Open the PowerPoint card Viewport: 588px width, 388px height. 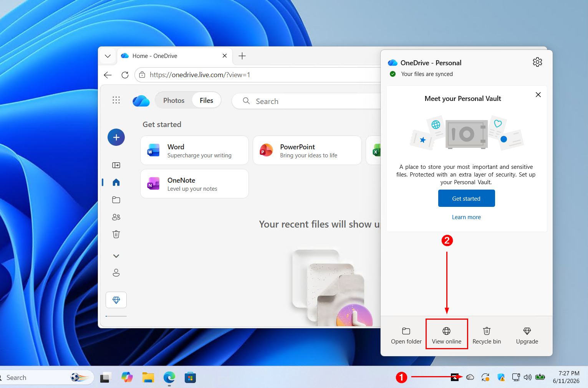point(307,150)
